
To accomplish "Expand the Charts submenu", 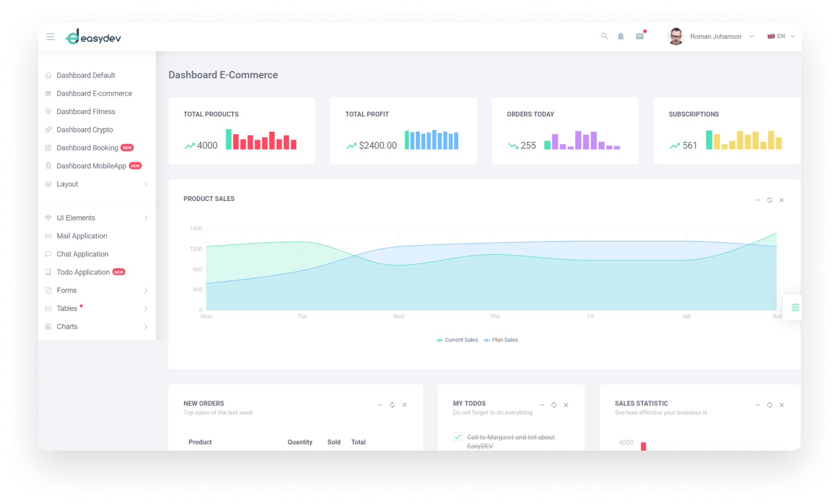I will pos(97,327).
